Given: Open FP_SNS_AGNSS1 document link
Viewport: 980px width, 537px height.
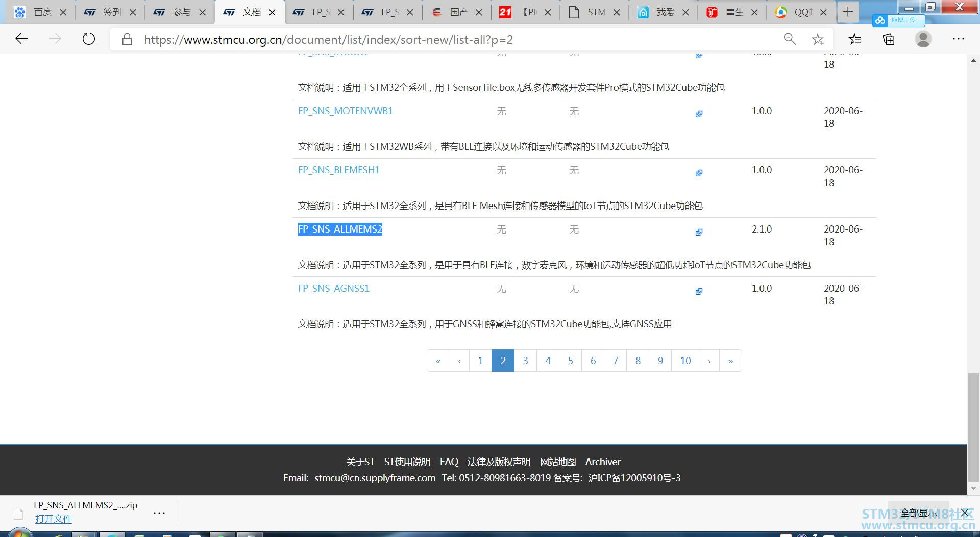Looking at the screenshot, I should (334, 288).
